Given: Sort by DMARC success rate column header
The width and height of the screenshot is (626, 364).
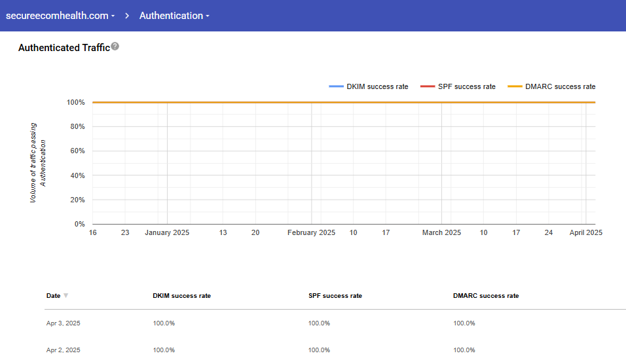Looking at the screenshot, I should (485, 296).
